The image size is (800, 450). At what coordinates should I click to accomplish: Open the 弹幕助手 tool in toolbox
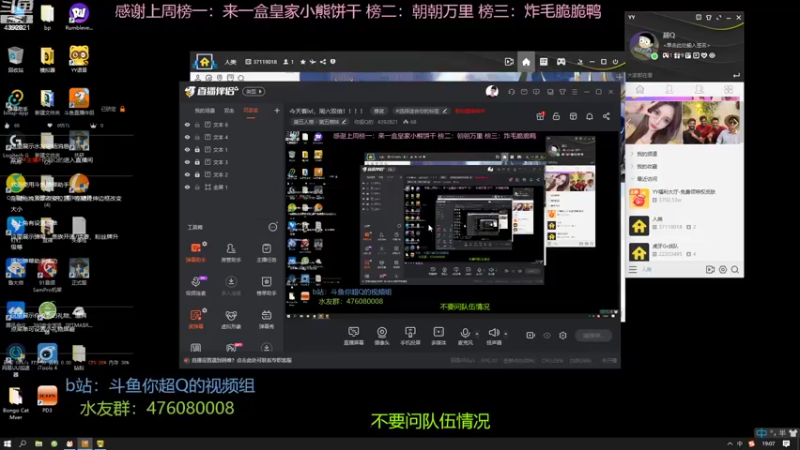point(195,252)
